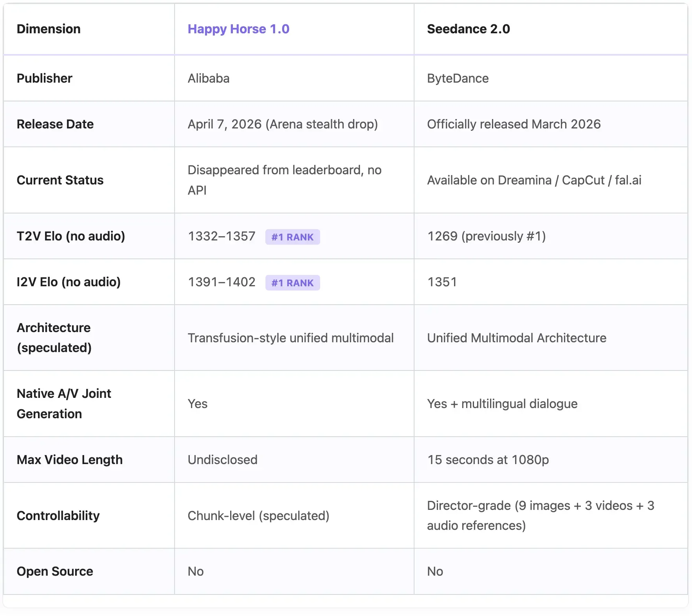Image resolution: width=692 pixels, height=616 pixels.
Task: Select the ByteDance publisher cell
Action: pos(458,78)
